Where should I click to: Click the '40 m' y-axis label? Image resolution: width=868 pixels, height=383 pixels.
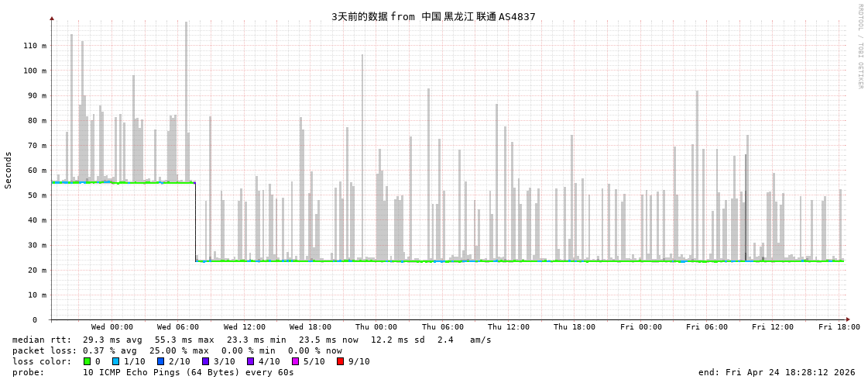pyautogui.click(x=38, y=220)
